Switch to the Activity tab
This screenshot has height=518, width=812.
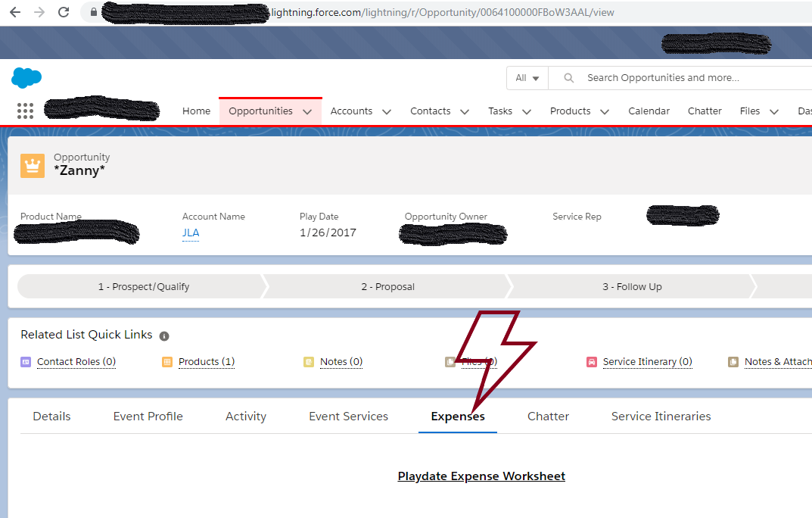pos(246,417)
